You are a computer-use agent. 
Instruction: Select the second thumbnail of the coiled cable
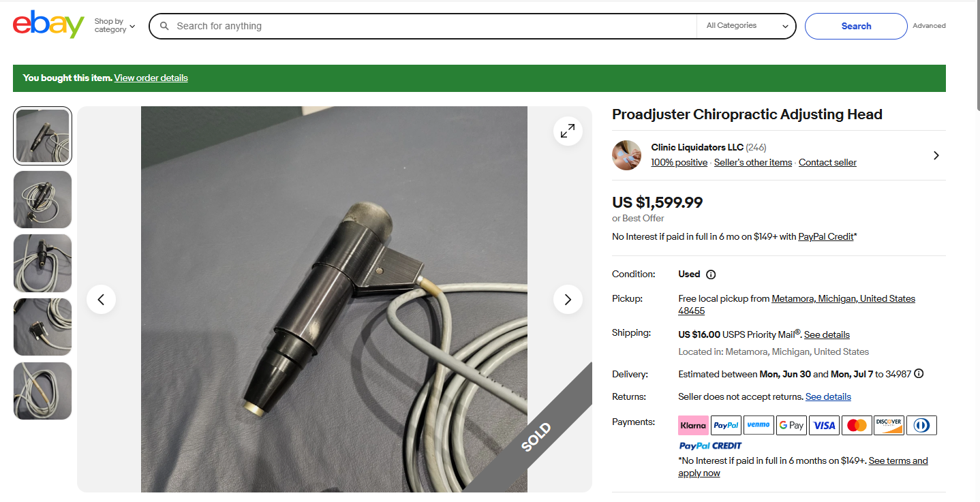pyautogui.click(x=42, y=200)
